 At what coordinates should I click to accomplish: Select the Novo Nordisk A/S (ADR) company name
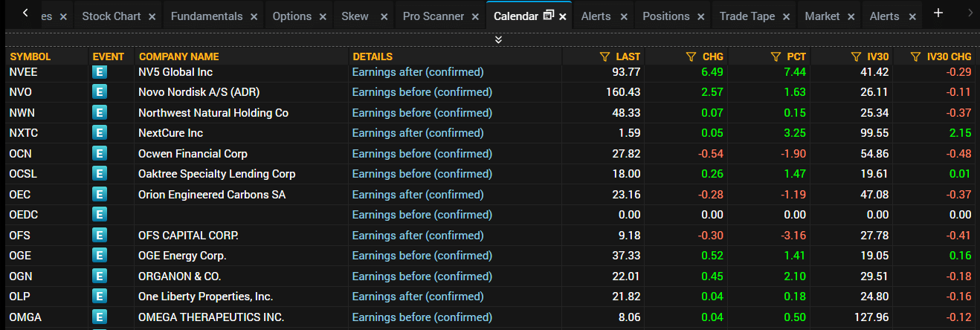point(199,92)
